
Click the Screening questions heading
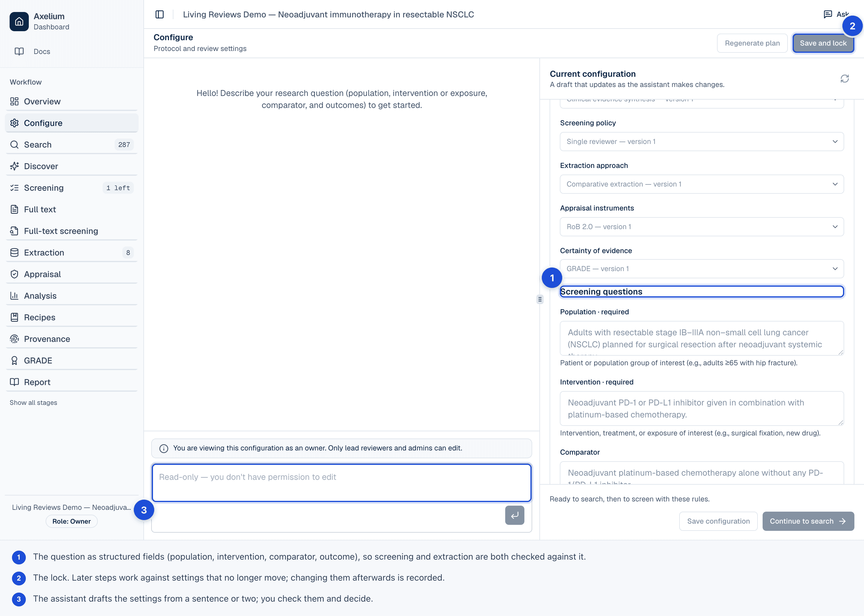(601, 292)
